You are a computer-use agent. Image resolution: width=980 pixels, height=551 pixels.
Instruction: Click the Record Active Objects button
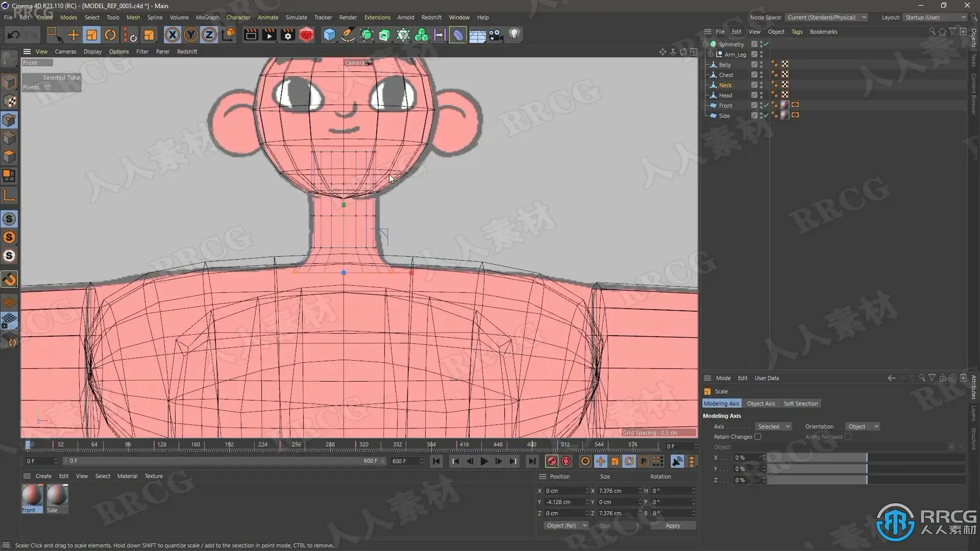(552, 461)
